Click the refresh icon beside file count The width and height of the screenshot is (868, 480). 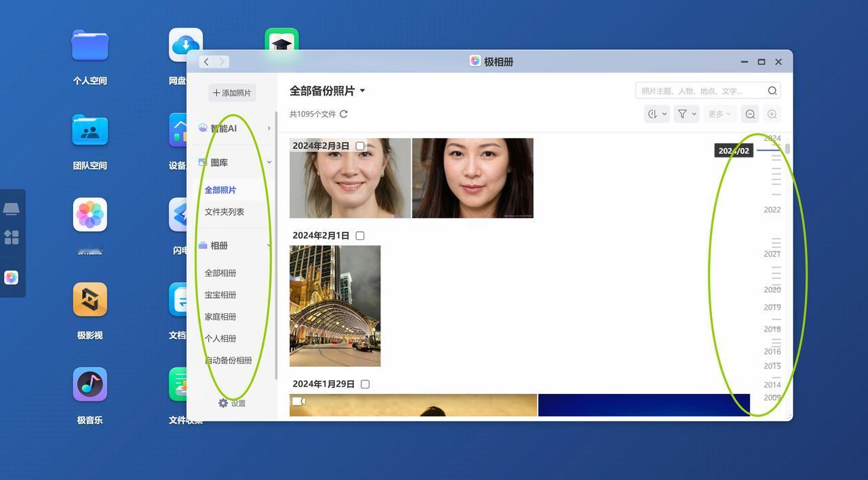coord(344,114)
